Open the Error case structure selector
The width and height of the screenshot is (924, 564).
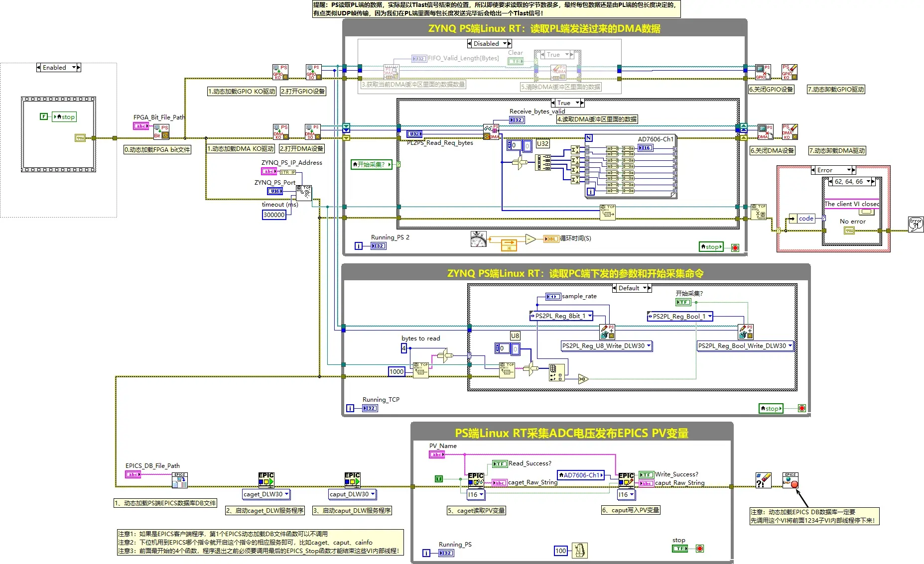[x=833, y=170]
